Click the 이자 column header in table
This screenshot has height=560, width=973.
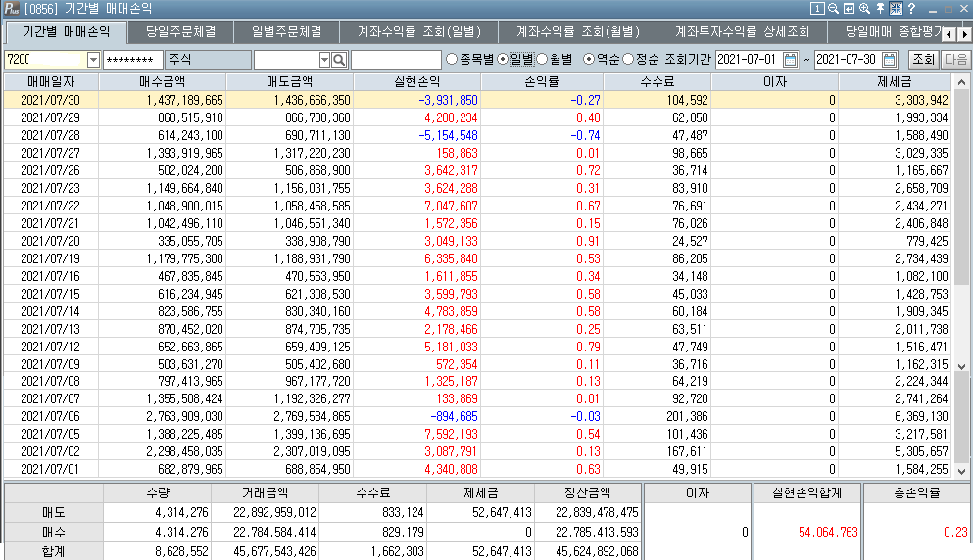775,82
